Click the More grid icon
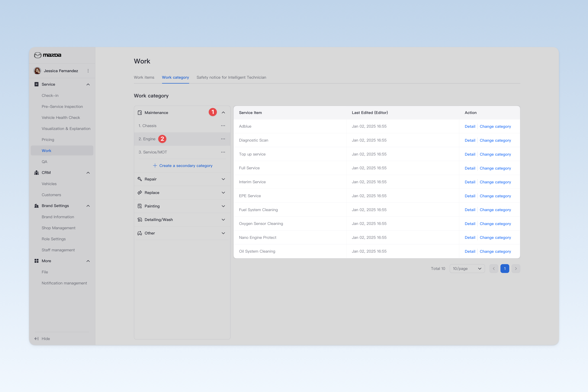Viewport: 588px width, 392px height. [36, 261]
